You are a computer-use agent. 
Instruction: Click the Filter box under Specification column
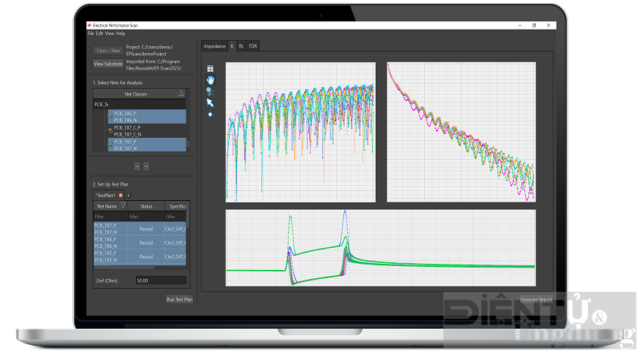click(175, 217)
